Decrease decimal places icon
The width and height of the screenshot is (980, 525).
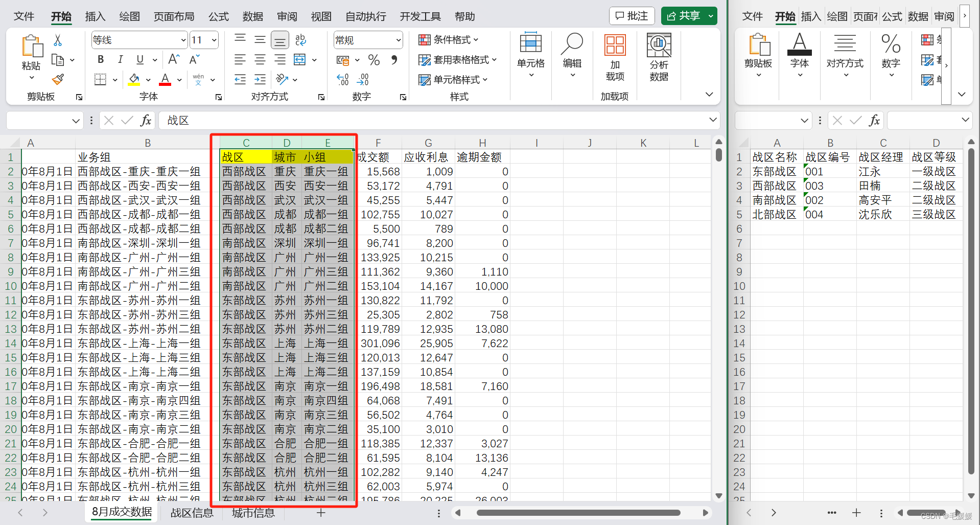pyautogui.click(x=363, y=79)
